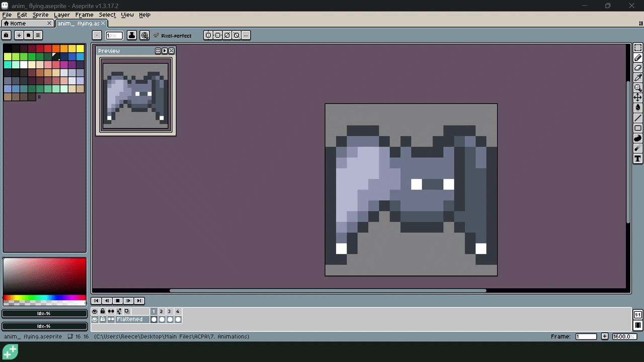Open the palette presets arrow button
This screenshot has width=644, height=362.
coord(19,35)
